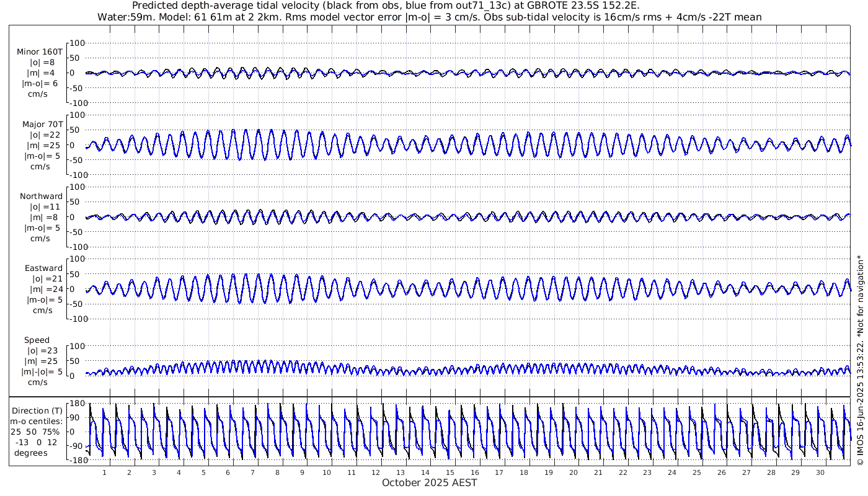Click the "Direction (T)" panel label

(x=38, y=411)
